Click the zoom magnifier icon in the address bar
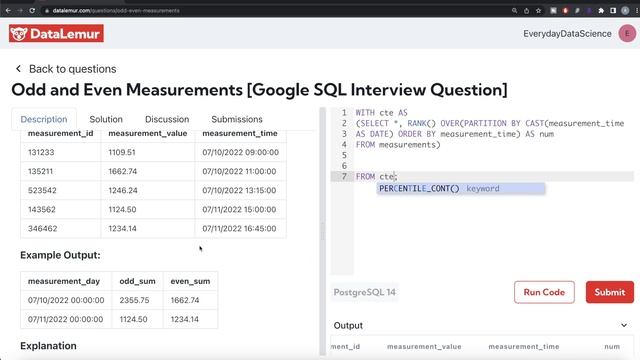 514,11
